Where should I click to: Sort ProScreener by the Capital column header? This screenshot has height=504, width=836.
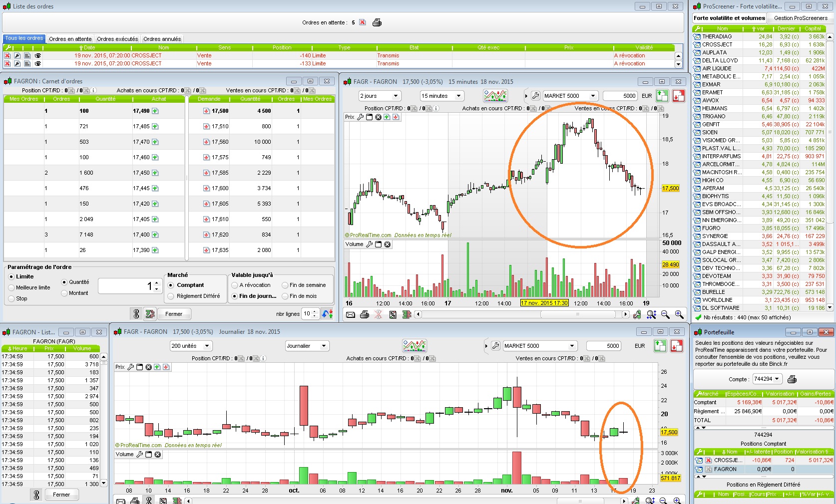pyautogui.click(x=813, y=29)
